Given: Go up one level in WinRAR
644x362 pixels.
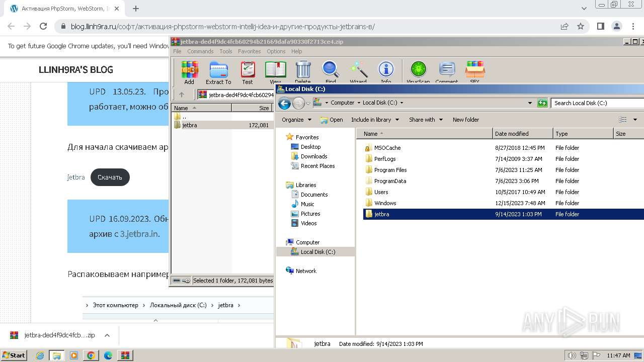Looking at the screenshot, I should click(182, 95).
